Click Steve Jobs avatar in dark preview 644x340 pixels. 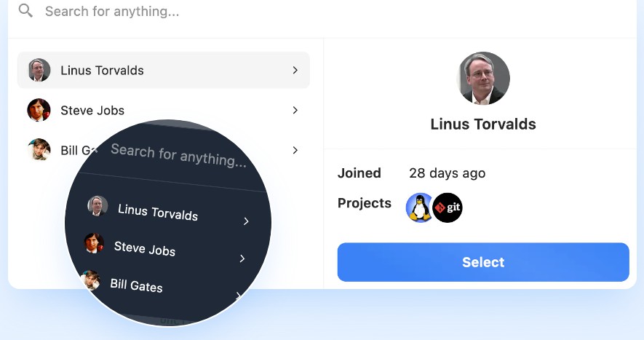click(94, 243)
